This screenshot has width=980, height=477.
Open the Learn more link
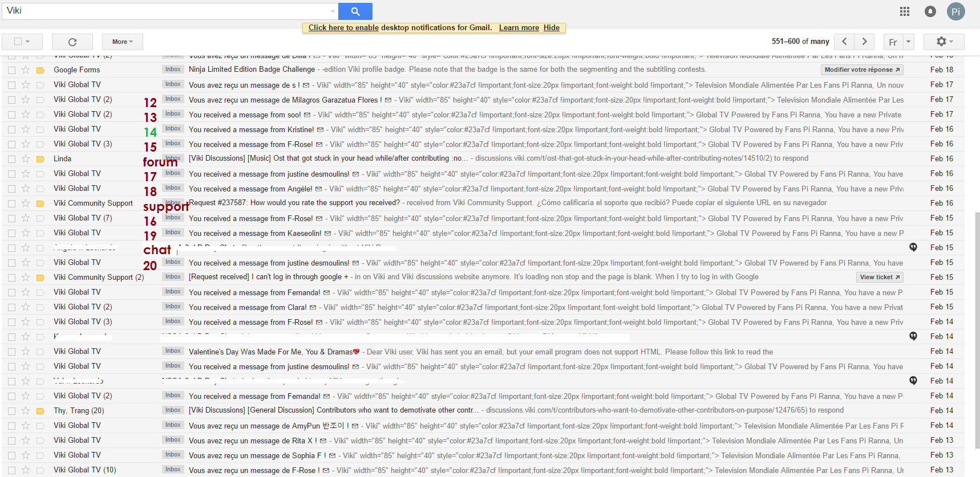pyautogui.click(x=519, y=27)
